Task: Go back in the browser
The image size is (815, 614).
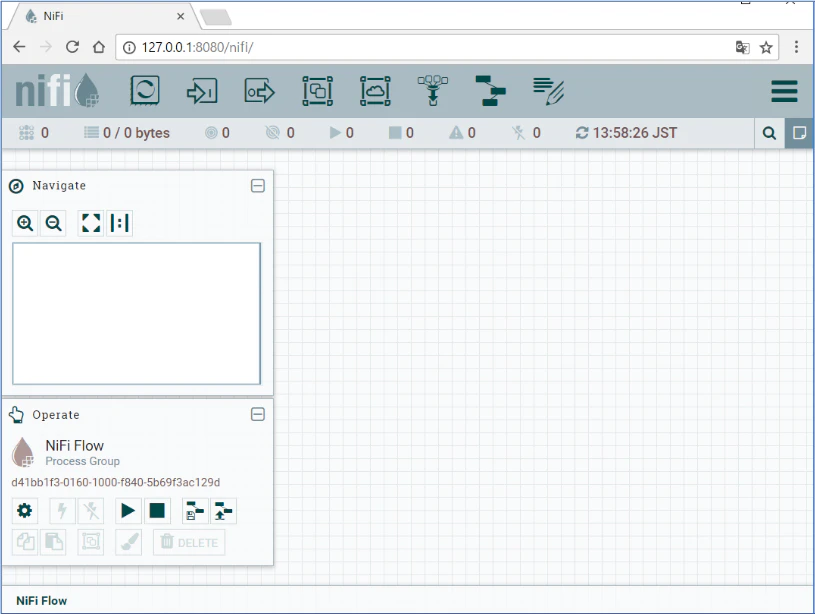Action: (x=19, y=47)
